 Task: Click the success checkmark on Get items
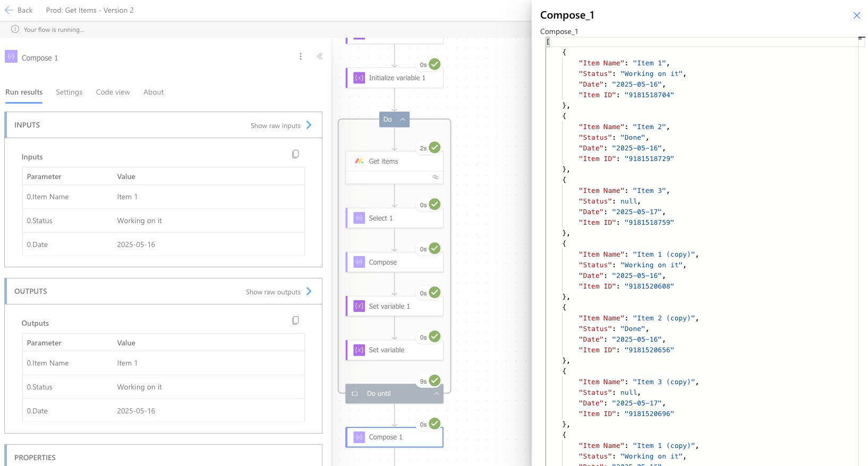pos(435,147)
